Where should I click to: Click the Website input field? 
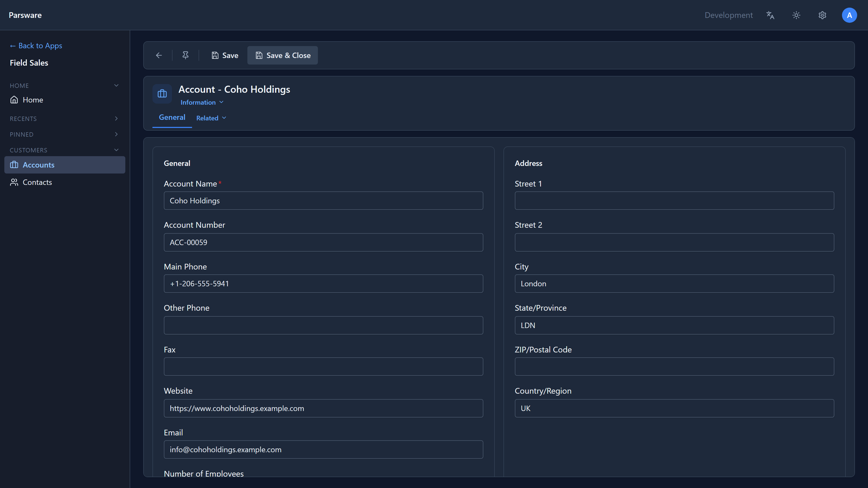323,408
